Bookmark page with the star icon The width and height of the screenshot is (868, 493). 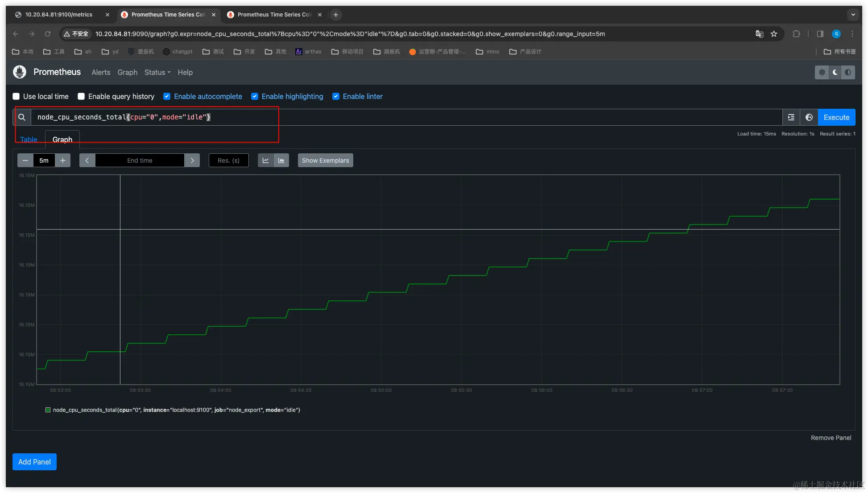coord(774,34)
